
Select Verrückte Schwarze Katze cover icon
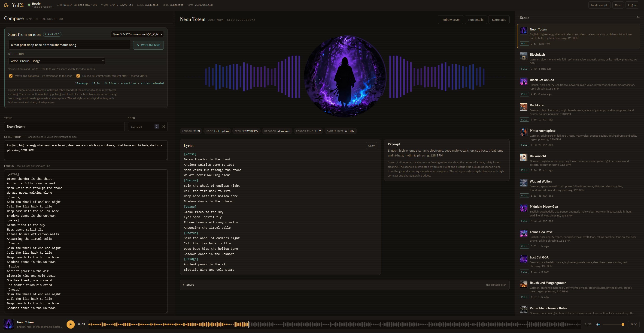coord(523,309)
